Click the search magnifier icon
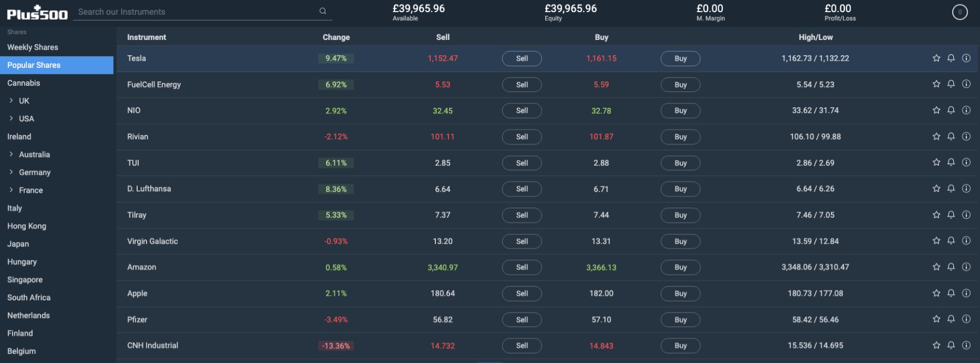 point(323,11)
